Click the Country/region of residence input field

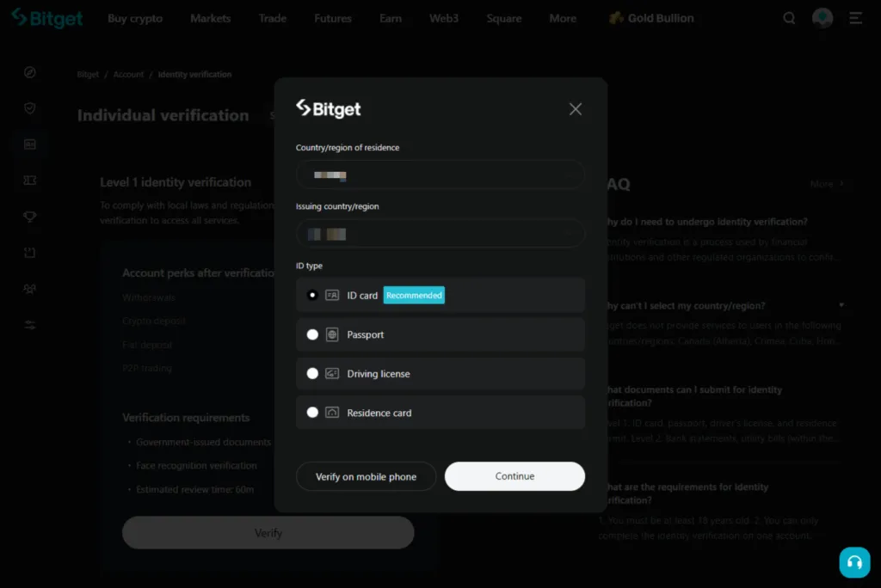pyautogui.click(x=440, y=175)
